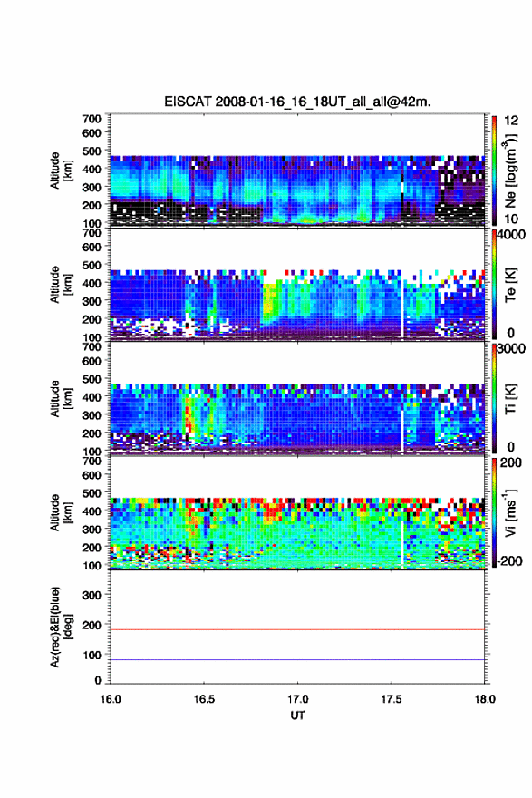Viewport: 532px width, 798px height.
Task: Click the yellow Te enhancement near 16.85 UT
Action: pyautogui.click(x=270, y=301)
